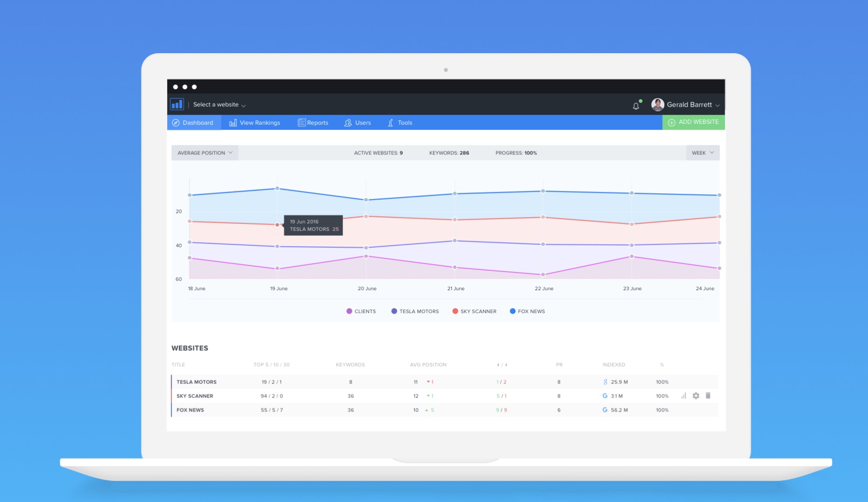Click Gerald Barrett's avatar photo
Image resolution: width=868 pixels, height=502 pixels.
(658, 105)
